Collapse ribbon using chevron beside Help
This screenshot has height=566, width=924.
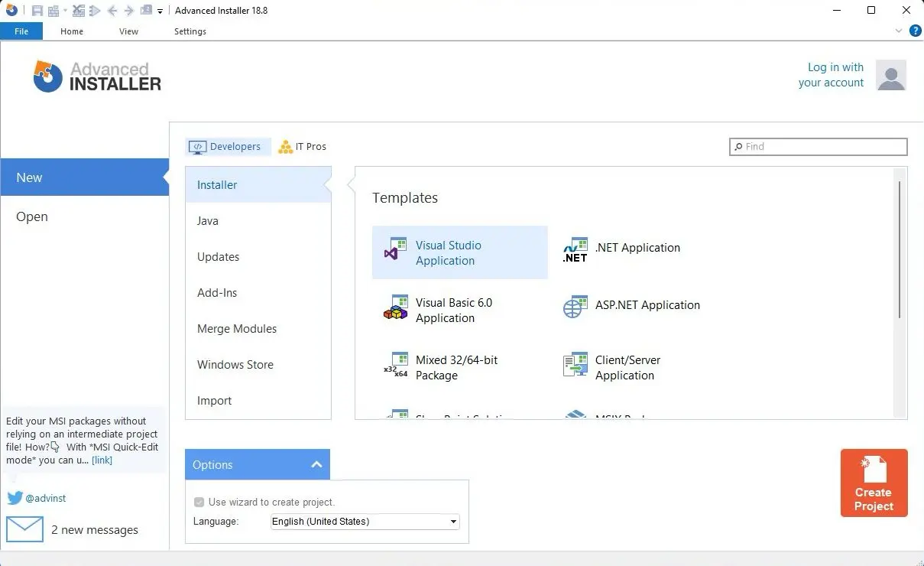tap(899, 31)
